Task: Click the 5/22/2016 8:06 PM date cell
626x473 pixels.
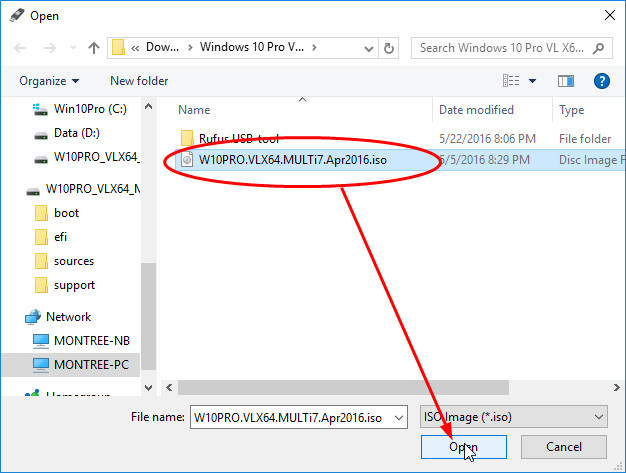Action: (x=487, y=139)
